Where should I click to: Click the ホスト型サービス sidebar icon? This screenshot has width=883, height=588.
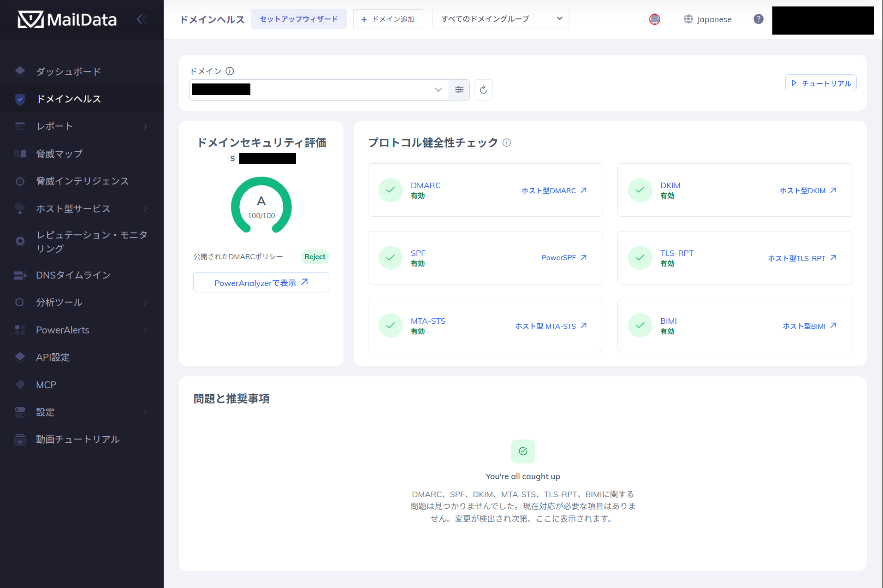point(20,208)
